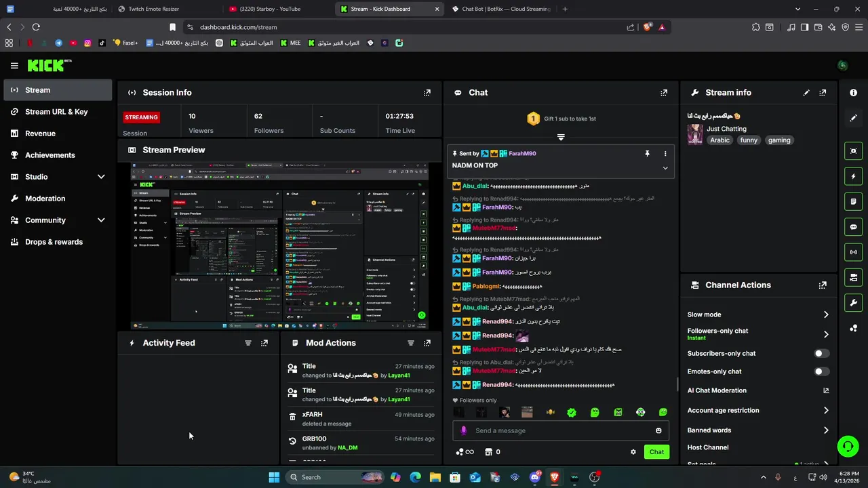Open chat settings gear icon
The height and width of the screenshot is (488, 868).
pos(633,452)
